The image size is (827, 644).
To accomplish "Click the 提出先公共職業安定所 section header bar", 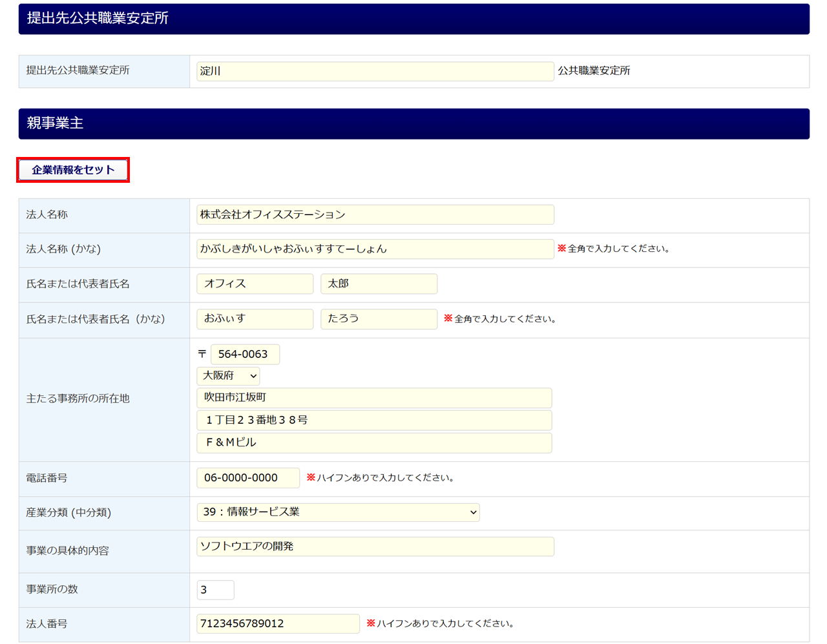I will (x=413, y=19).
